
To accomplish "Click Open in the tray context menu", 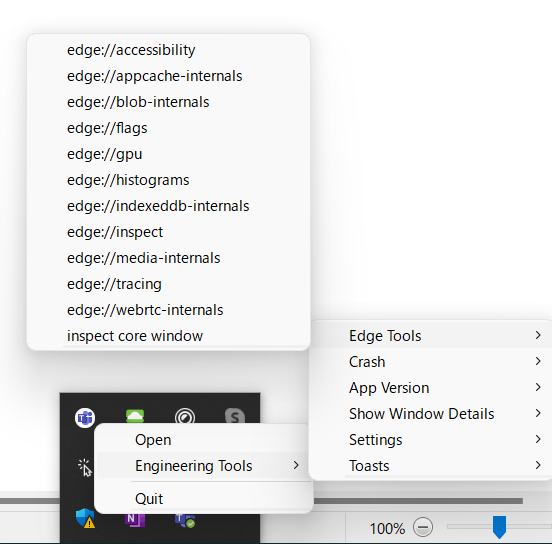I will pos(203,440).
